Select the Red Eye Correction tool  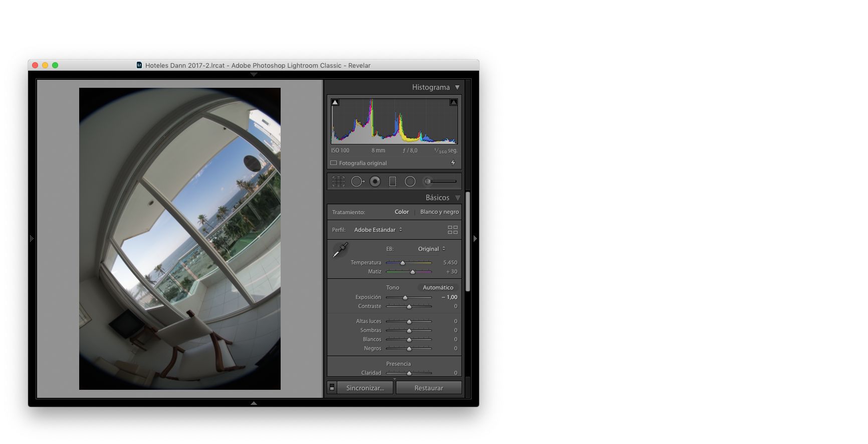point(375,182)
